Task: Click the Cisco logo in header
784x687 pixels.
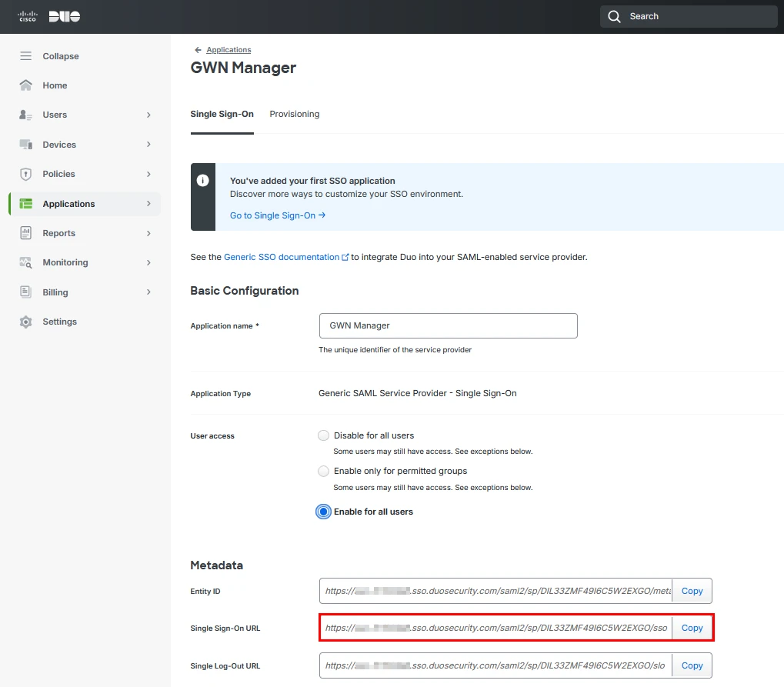Action: click(x=28, y=16)
